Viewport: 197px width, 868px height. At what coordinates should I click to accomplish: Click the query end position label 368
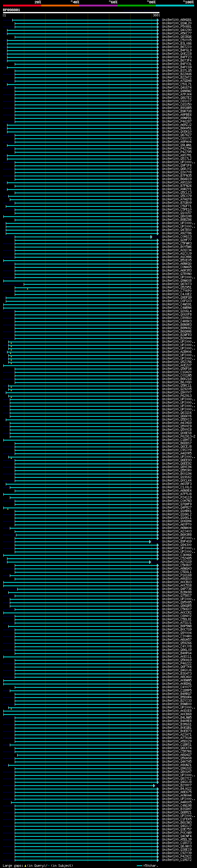(x=155, y=15)
